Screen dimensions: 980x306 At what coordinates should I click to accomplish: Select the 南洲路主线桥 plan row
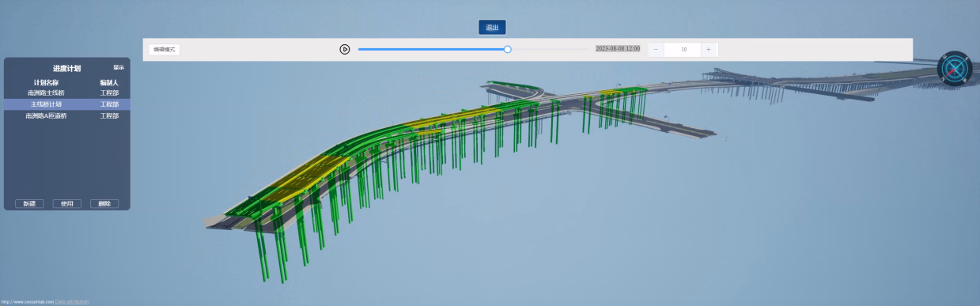click(66, 93)
